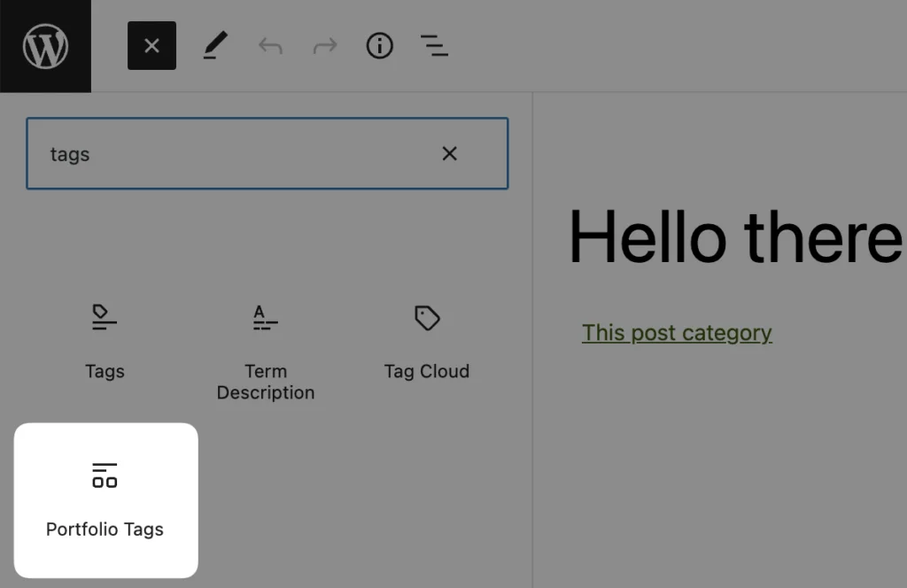The width and height of the screenshot is (907, 588).
Task: Insert the Tag Cloud block
Action: point(427,341)
